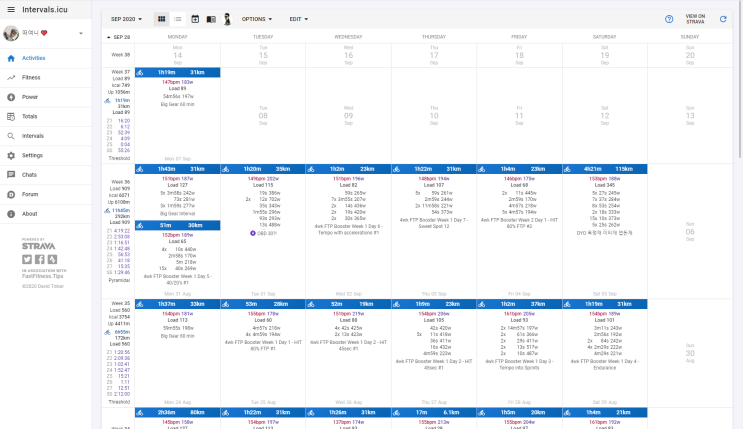Image resolution: width=743 pixels, height=429 pixels.
Task: Open the Power page from the sidebar
Action: click(30, 97)
